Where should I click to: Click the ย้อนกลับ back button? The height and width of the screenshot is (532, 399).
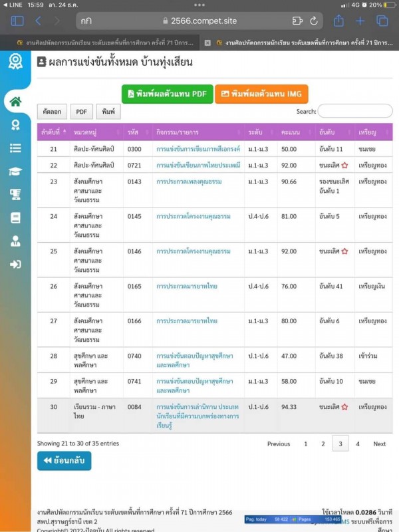coord(64,461)
